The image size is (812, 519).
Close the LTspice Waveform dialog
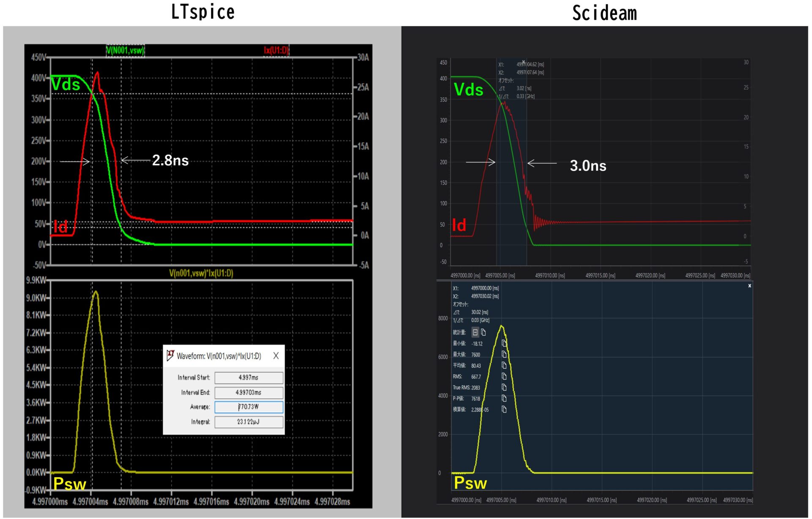click(276, 356)
